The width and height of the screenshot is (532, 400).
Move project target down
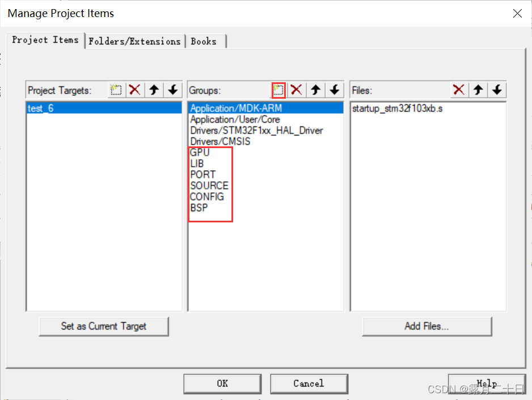click(173, 90)
